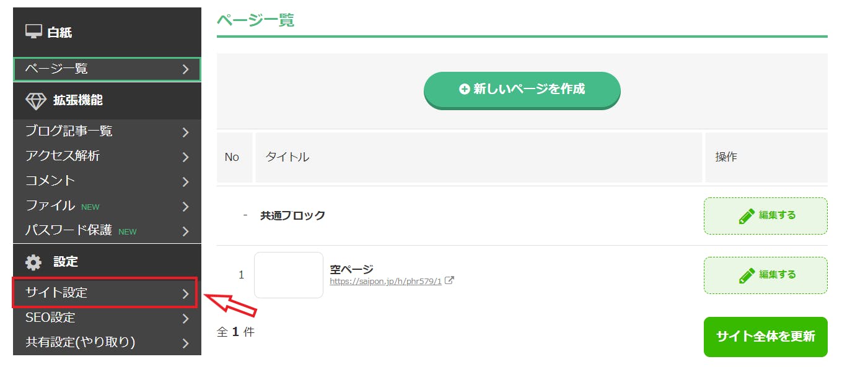Click the 空ページ page title

click(x=351, y=269)
